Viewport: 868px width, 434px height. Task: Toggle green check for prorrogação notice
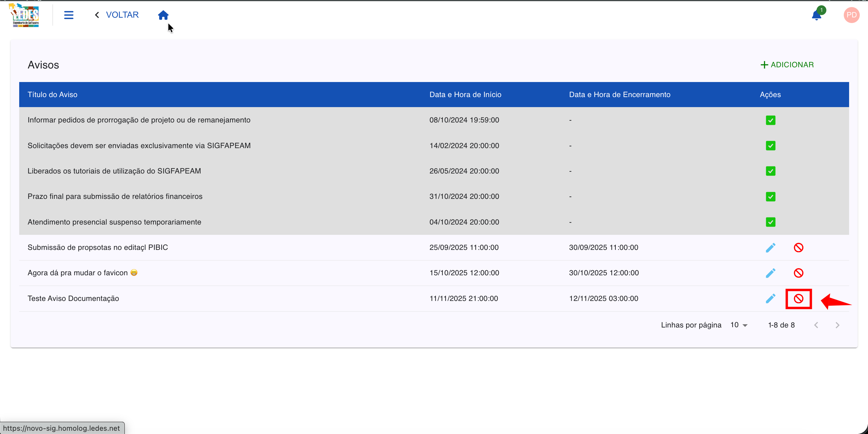pyautogui.click(x=770, y=120)
